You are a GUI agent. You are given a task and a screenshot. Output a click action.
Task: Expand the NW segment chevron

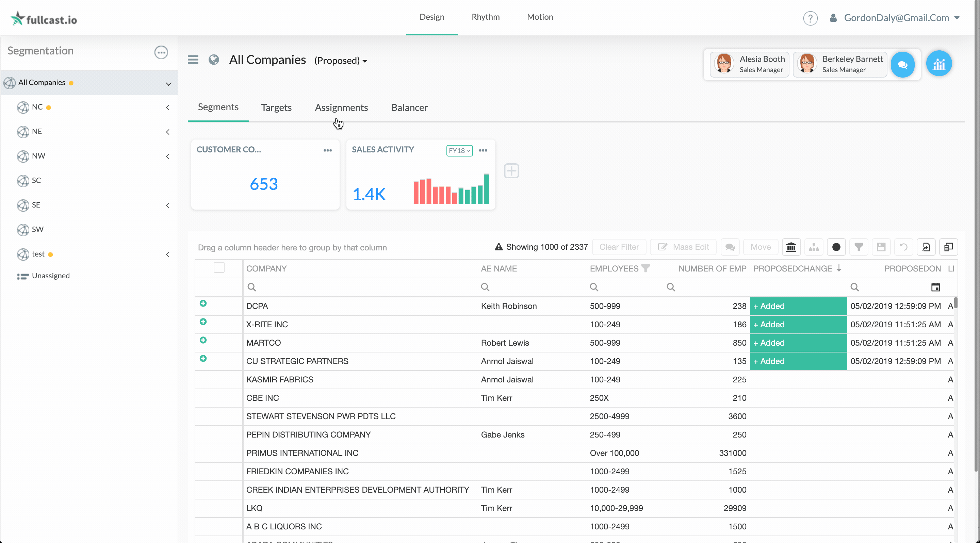click(x=168, y=156)
